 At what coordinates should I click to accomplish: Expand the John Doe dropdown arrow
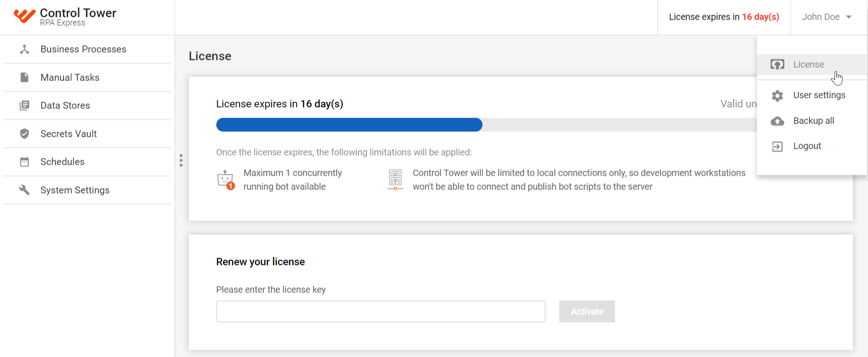(x=849, y=17)
